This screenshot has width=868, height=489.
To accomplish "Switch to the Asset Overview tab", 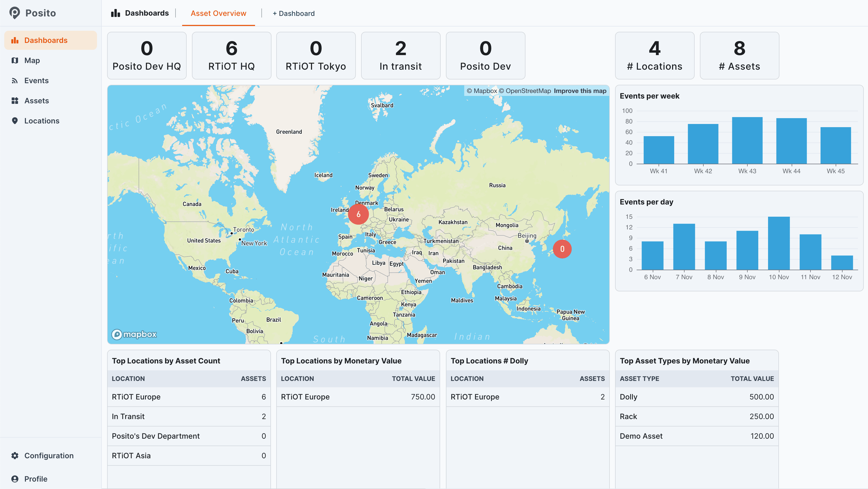I will 218,13.
